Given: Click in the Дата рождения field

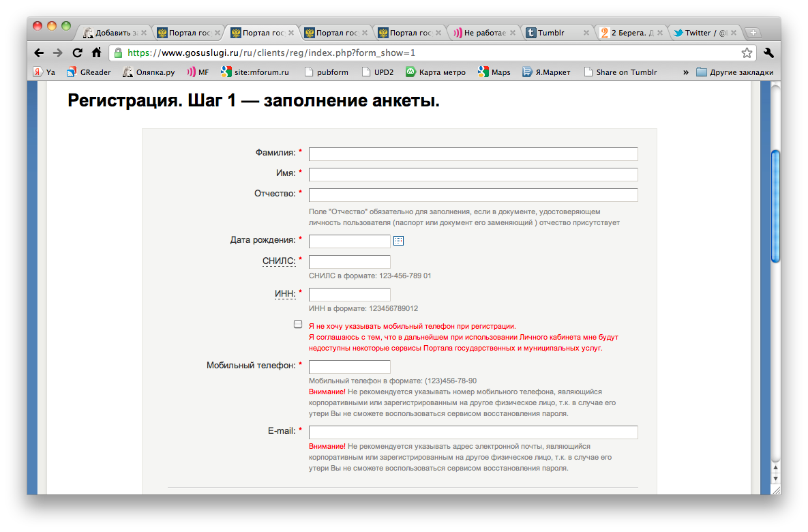Looking at the screenshot, I should click(x=349, y=241).
